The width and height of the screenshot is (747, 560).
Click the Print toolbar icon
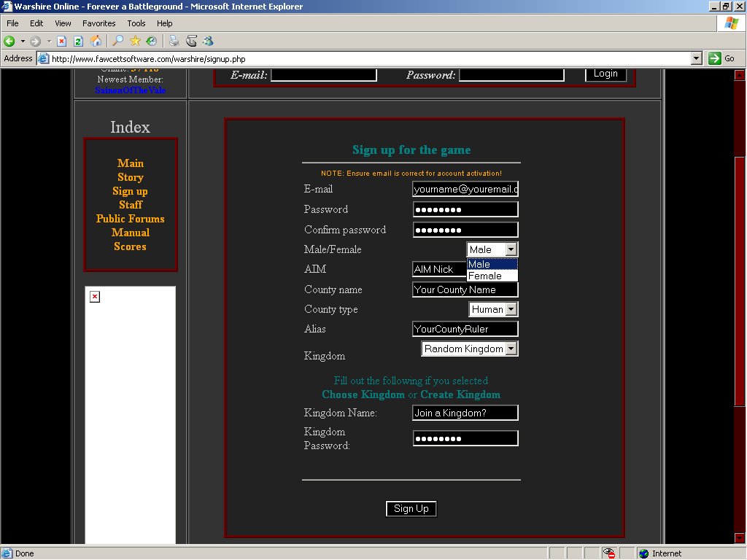[x=174, y=41]
